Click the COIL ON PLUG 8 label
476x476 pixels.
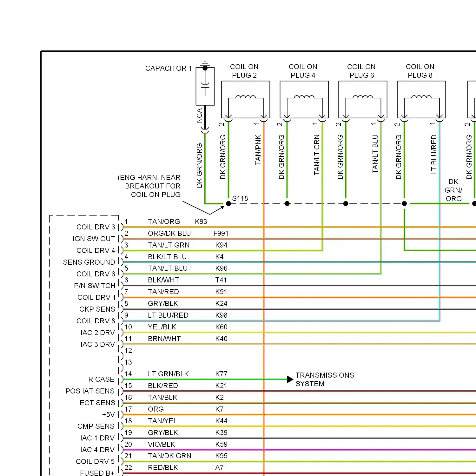coord(420,71)
